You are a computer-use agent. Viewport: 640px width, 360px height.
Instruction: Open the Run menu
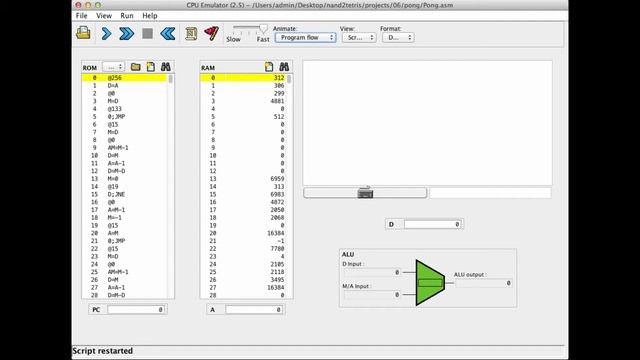tap(127, 16)
